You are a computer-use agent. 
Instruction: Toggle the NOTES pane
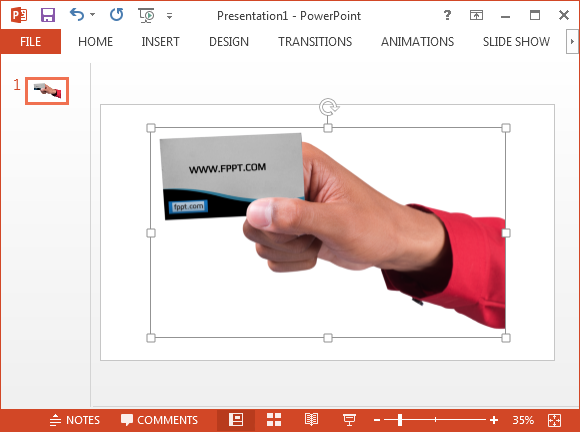click(75, 420)
